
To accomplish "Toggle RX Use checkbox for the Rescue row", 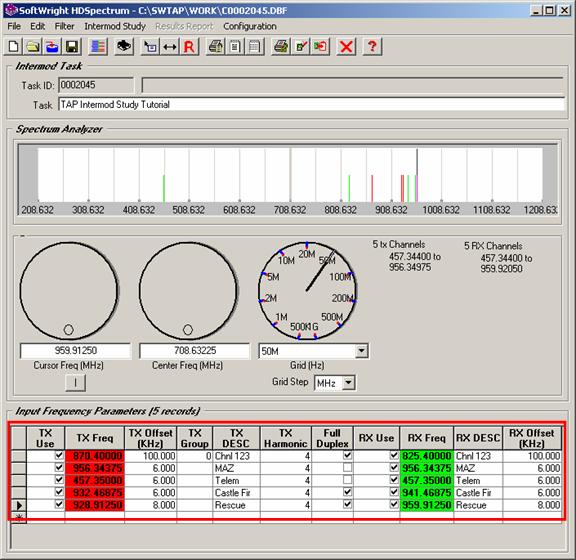I will 394,504.
